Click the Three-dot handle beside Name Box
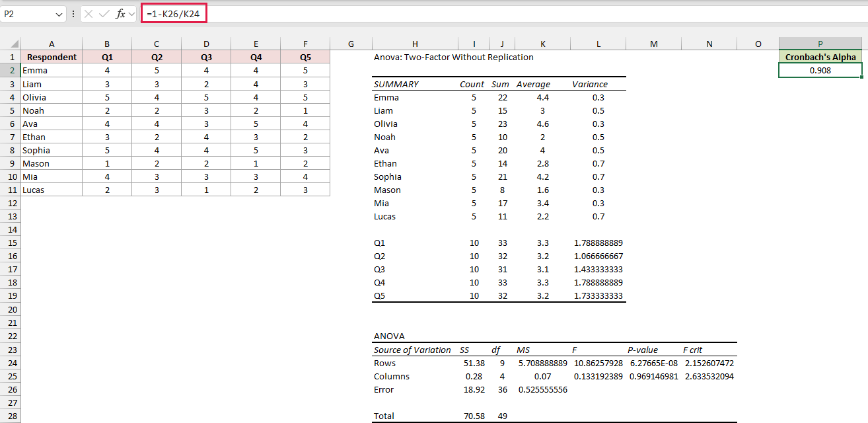Viewport: 868px width, 423px height. (73, 14)
